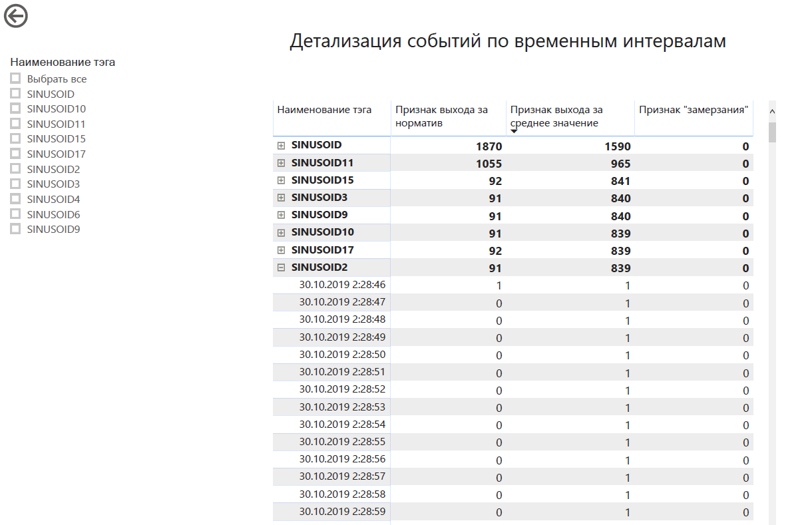Expand the SINUSOID11 table row

pyautogui.click(x=281, y=162)
